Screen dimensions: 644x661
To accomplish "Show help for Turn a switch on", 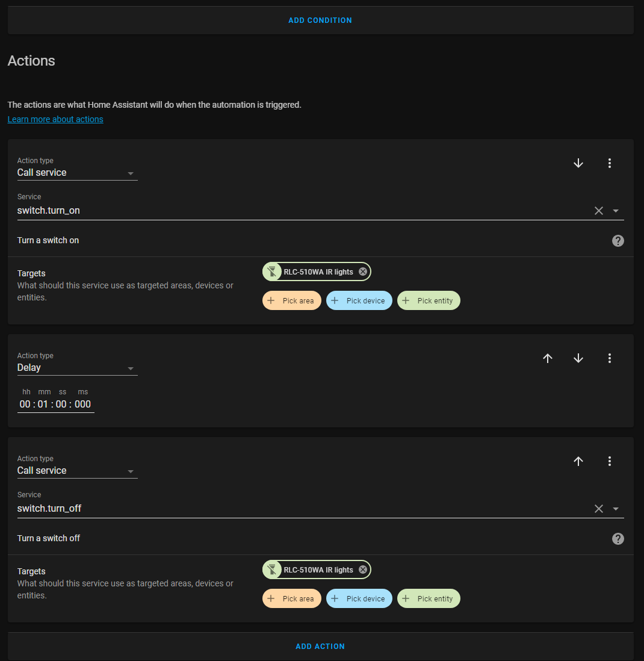I will point(618,241).
